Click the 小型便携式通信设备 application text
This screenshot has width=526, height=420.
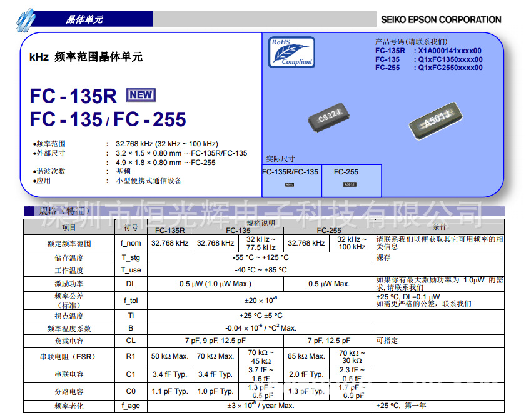(x=149, y=181)
